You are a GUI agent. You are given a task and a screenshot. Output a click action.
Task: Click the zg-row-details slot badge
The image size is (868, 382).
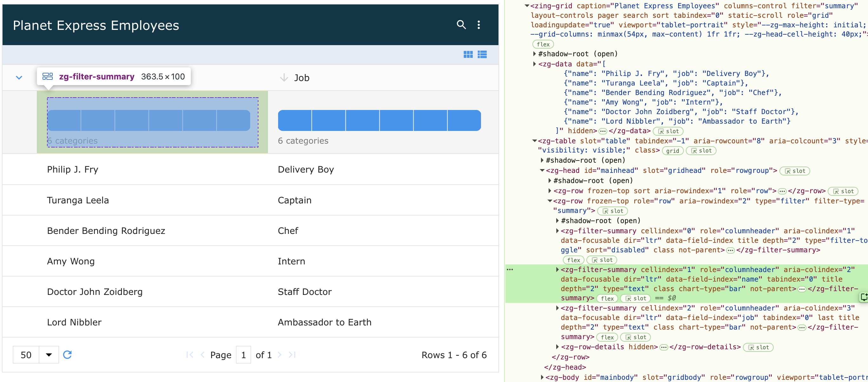tap(758, 347)
